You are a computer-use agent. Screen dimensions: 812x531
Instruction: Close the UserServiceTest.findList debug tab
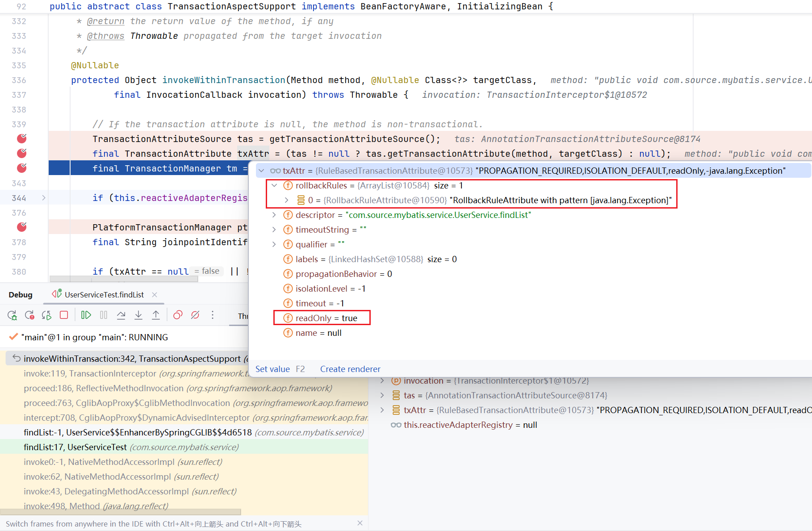click(x=155, y=295)
